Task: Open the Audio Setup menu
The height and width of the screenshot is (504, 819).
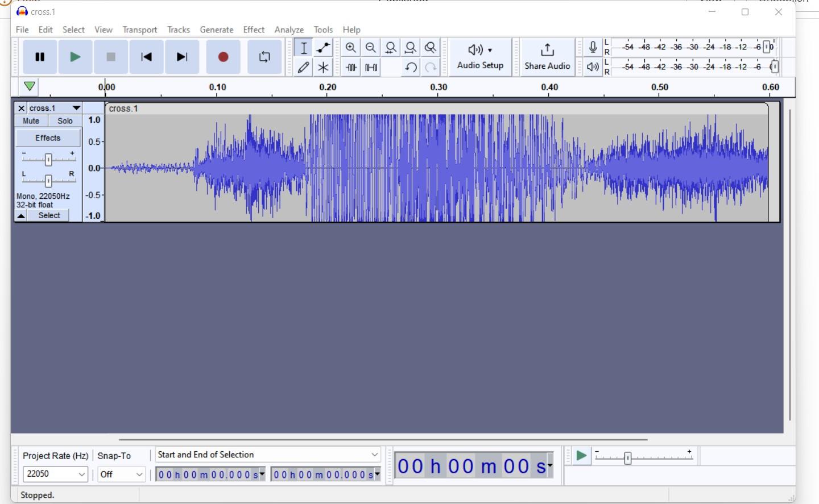Action: point(480,57)
